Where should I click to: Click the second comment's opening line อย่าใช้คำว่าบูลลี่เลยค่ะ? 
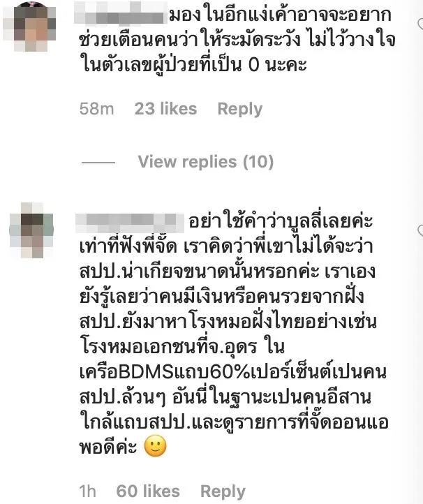coord(281,222)
